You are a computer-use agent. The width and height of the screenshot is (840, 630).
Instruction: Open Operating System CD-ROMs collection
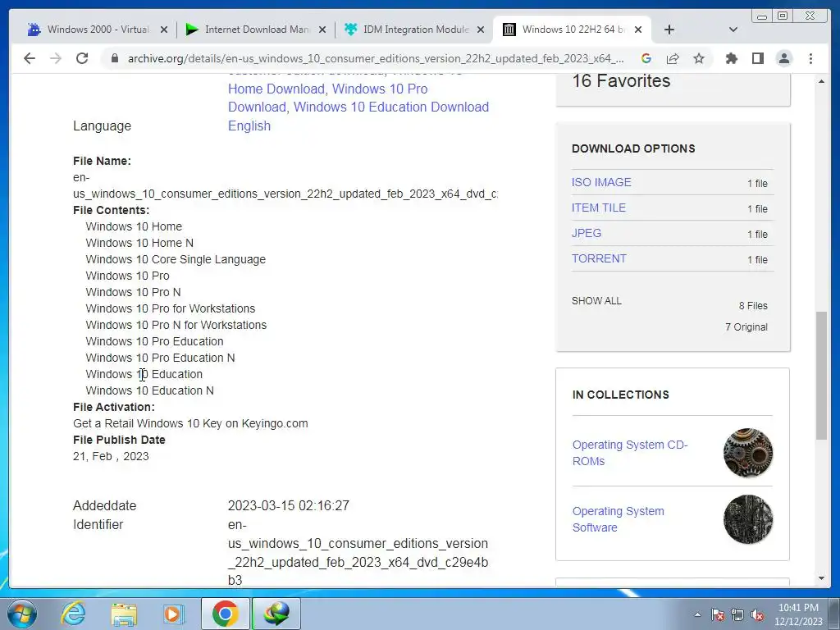click(x=629, y=453)
